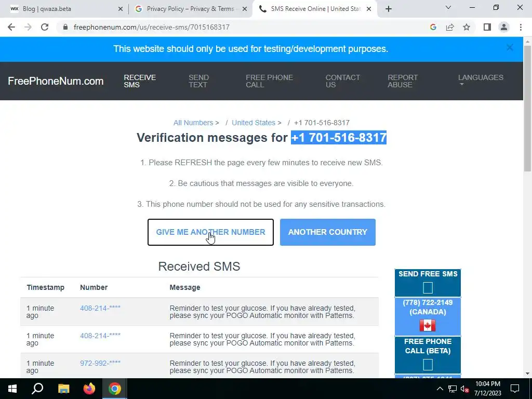532x399 pixels.
Task: Open the REPORT ABUSE page
Action: pos(403,81)
